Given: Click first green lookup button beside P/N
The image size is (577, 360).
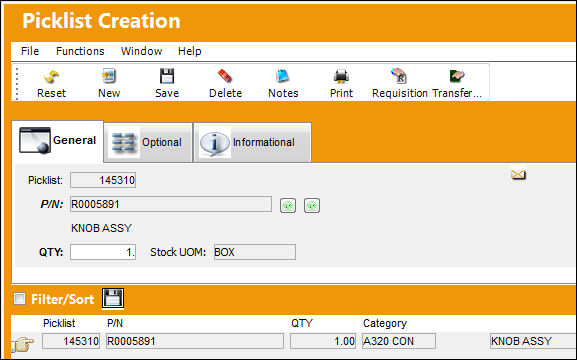Looking at the screenshot, I should click(x=288, y=205).
